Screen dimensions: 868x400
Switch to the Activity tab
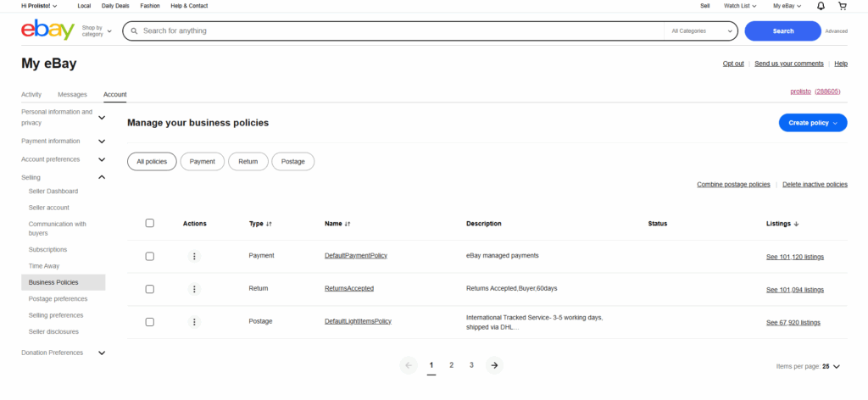(x=31, y=95)
